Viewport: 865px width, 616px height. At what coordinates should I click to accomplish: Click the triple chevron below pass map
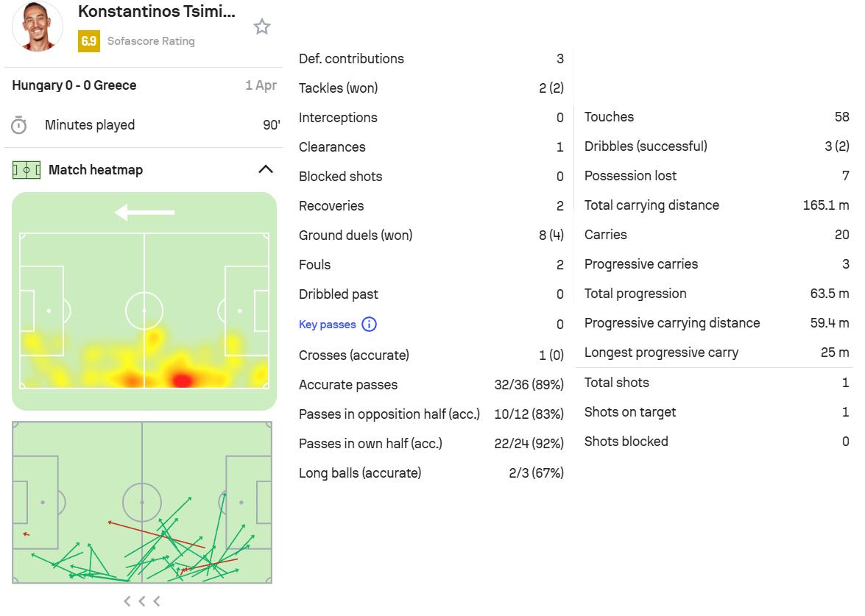click(142, 601)
